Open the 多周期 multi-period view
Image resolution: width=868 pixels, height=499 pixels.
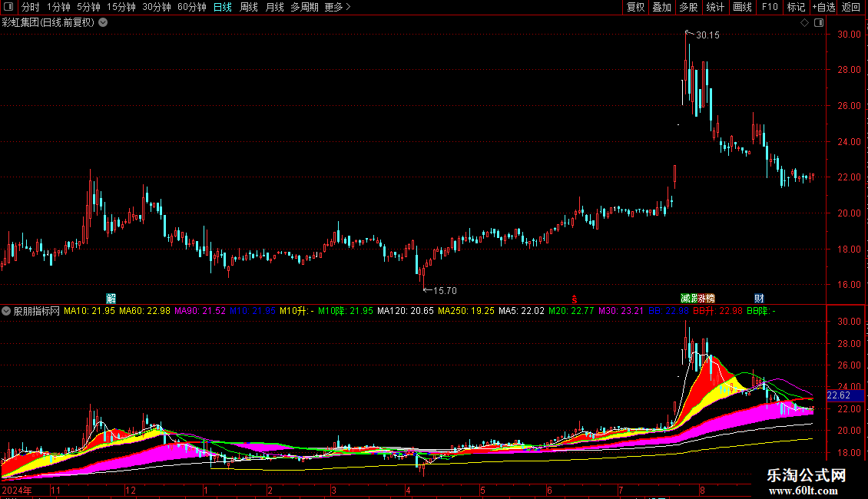point(304,7)
